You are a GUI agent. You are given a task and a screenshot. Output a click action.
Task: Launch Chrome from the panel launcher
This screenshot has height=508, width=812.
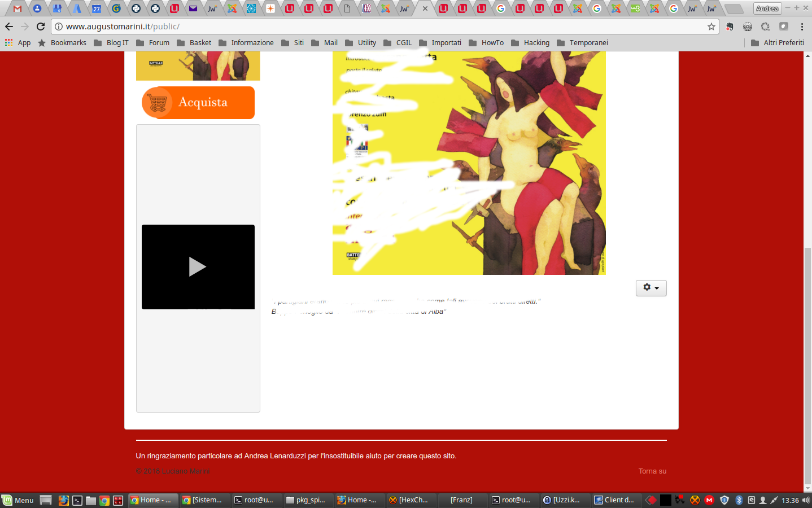pyautogui.click(x=104, y=500)
